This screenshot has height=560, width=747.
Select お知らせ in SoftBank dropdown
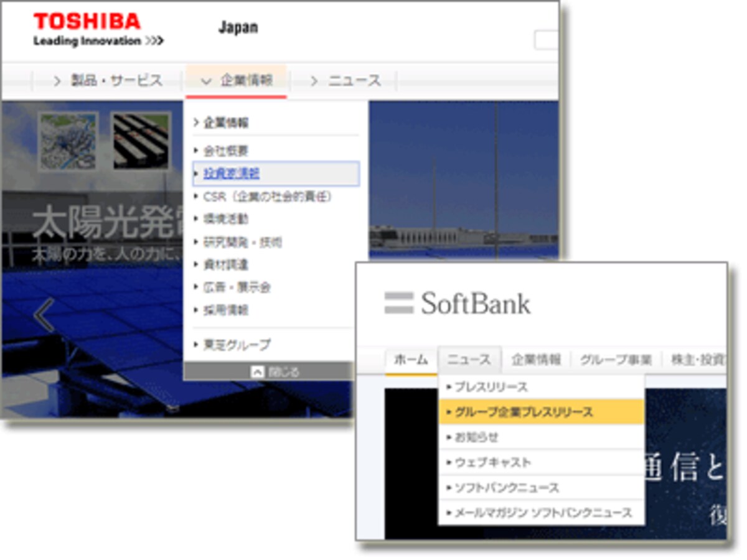(x=542, y=437)
